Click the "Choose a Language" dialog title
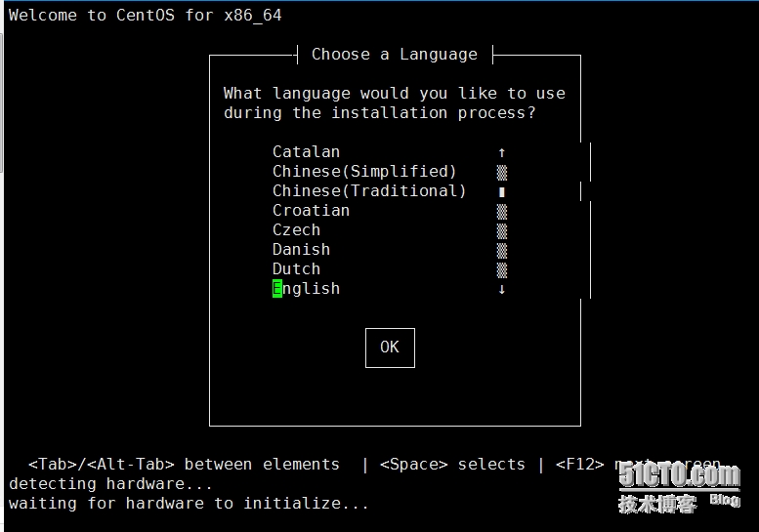Image resolution: width=759 pixels, height=532 pixels. pyautogui.click(x=395, y=54)
